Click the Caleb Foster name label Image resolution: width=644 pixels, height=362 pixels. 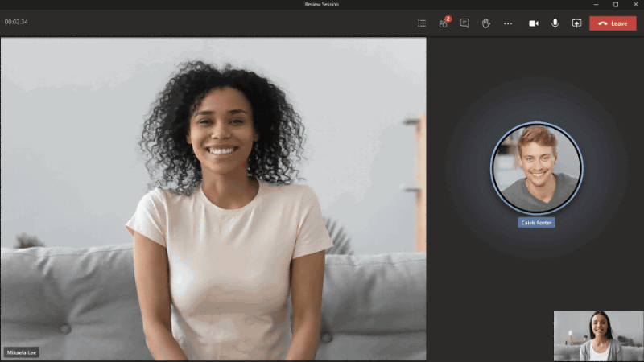(536, 222)
